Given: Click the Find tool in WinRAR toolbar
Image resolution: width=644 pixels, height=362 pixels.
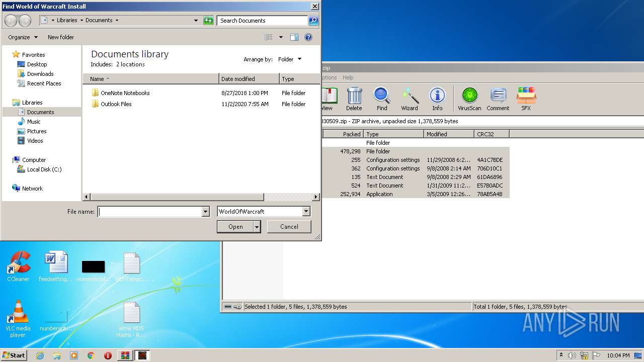Looking at the screenshot, I should [382, 99].
